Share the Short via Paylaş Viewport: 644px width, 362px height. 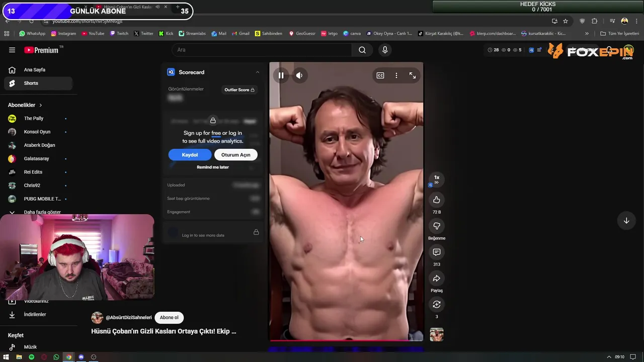pos(437,278)
